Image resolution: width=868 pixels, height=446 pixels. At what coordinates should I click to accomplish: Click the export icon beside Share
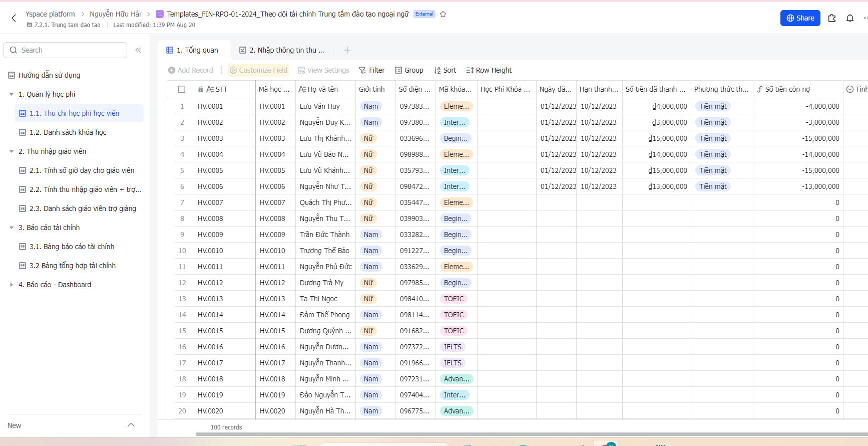(x=832, y=18)
